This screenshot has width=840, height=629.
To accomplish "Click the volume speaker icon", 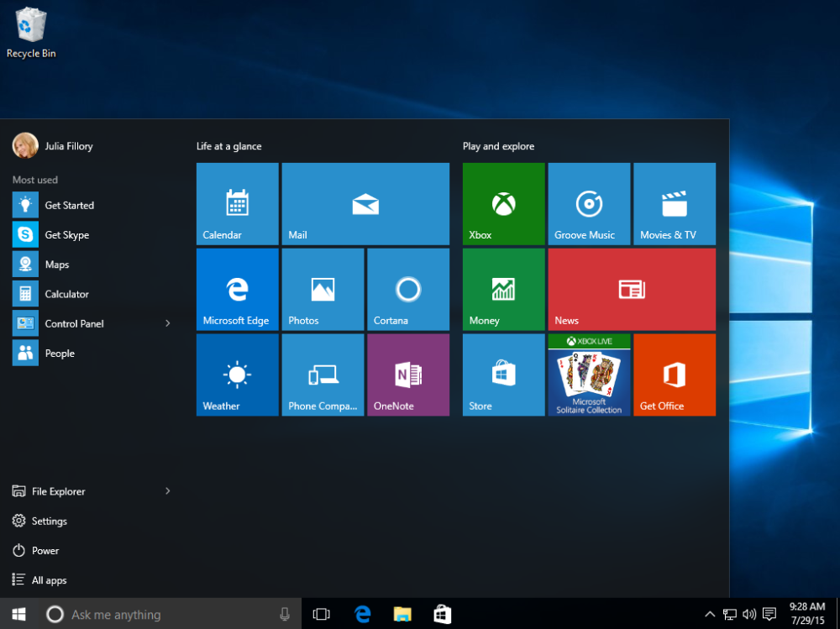I will coord(749,614).
